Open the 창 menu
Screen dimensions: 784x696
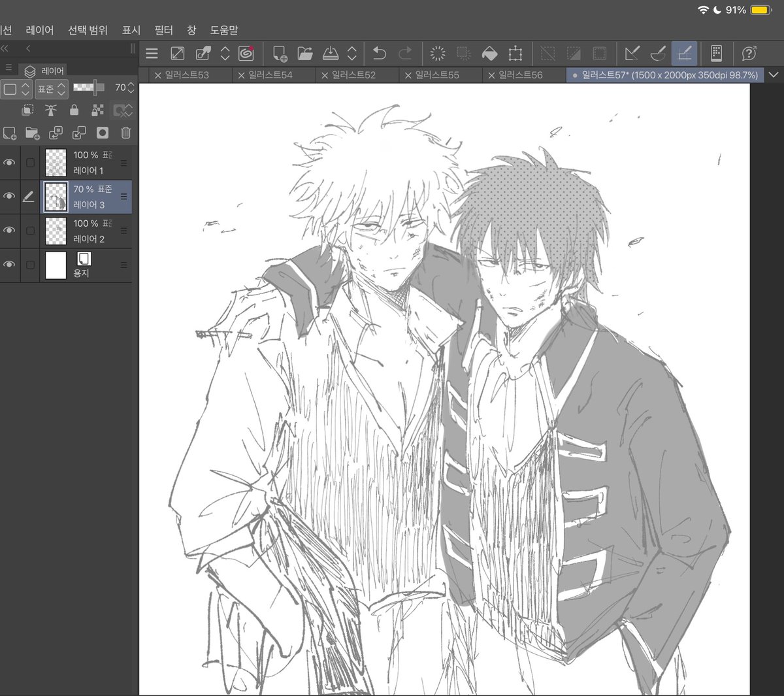pyautogui.click(x=191, y=30)
